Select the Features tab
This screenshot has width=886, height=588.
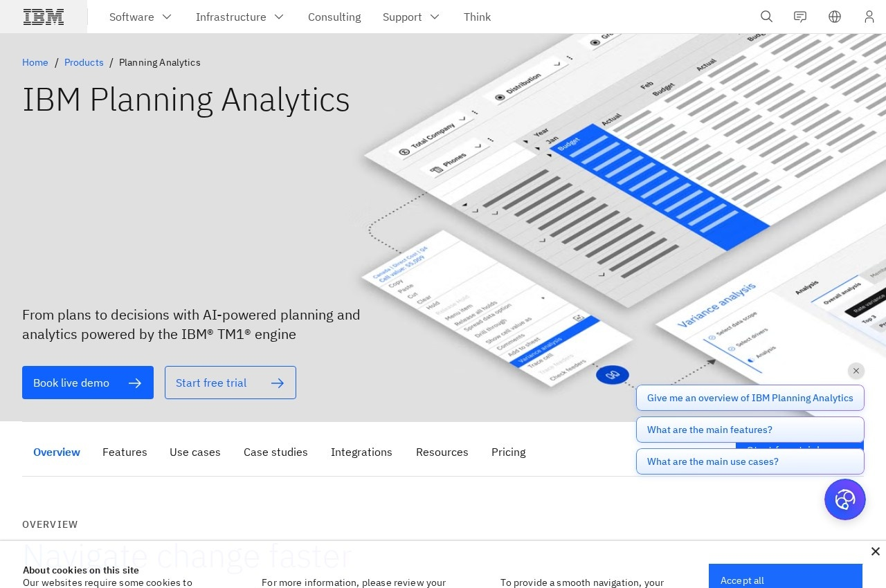point(125,452)
